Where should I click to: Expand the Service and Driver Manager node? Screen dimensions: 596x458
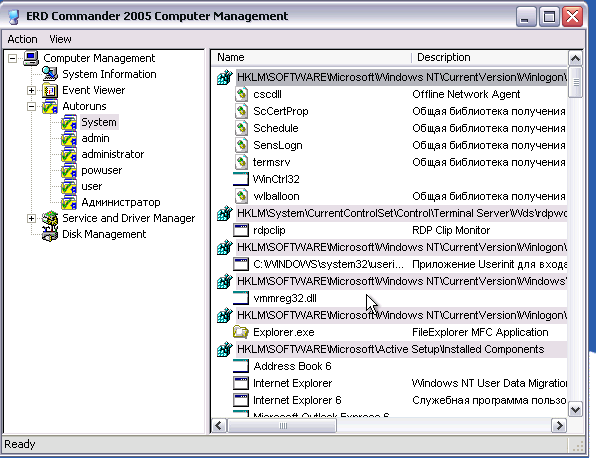point(32,218)
